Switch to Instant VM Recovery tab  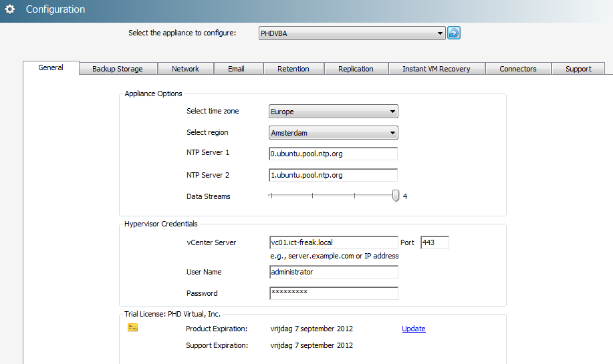(436, 69)
